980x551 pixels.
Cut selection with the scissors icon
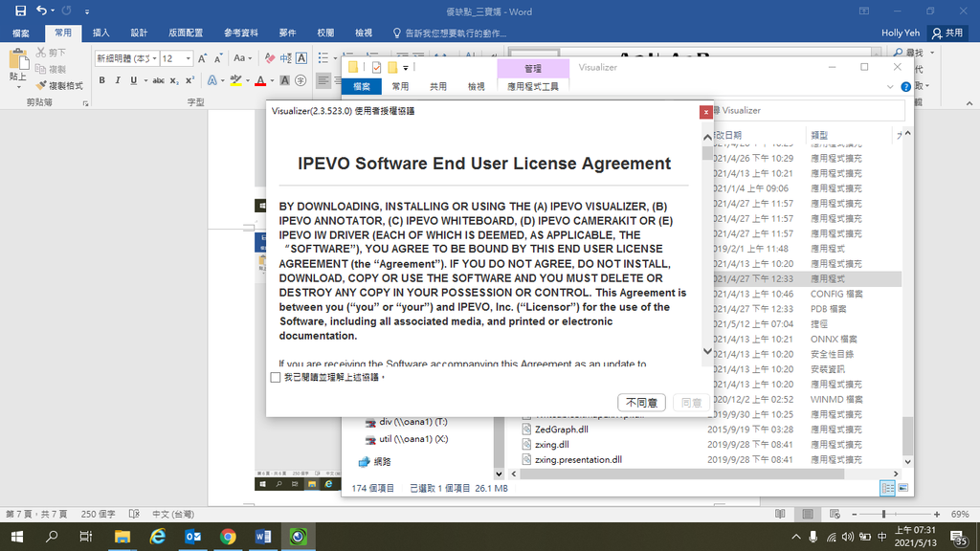41,53
